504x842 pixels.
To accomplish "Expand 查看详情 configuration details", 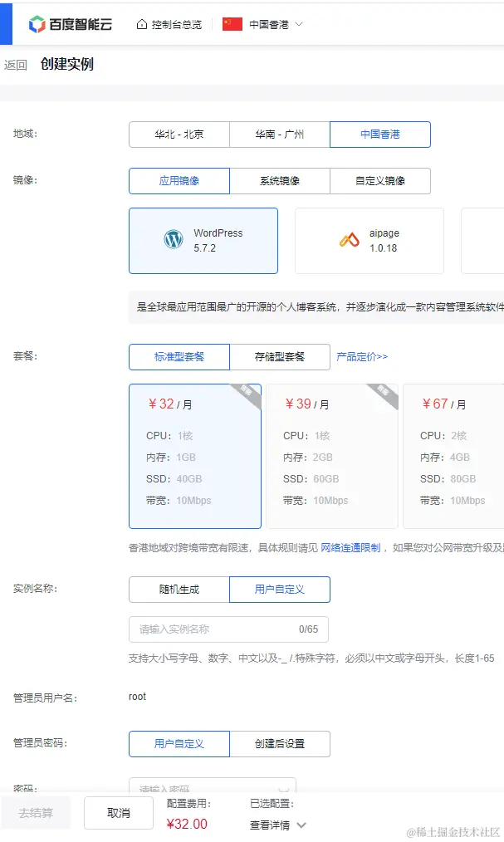I will (x=278, y=825).
